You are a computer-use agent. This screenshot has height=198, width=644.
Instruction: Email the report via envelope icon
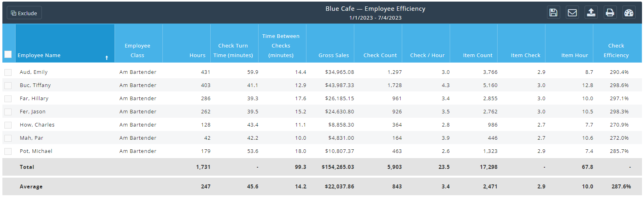pos(572,13)
